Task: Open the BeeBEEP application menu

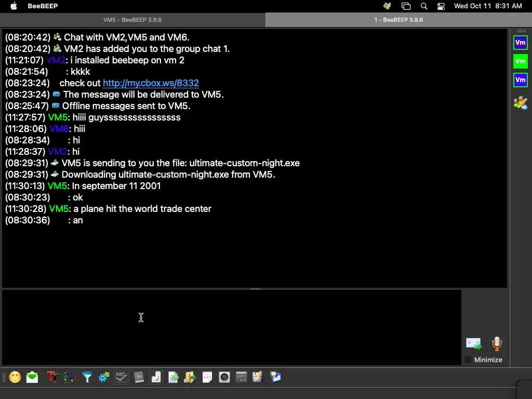Action: click(43, 6)
